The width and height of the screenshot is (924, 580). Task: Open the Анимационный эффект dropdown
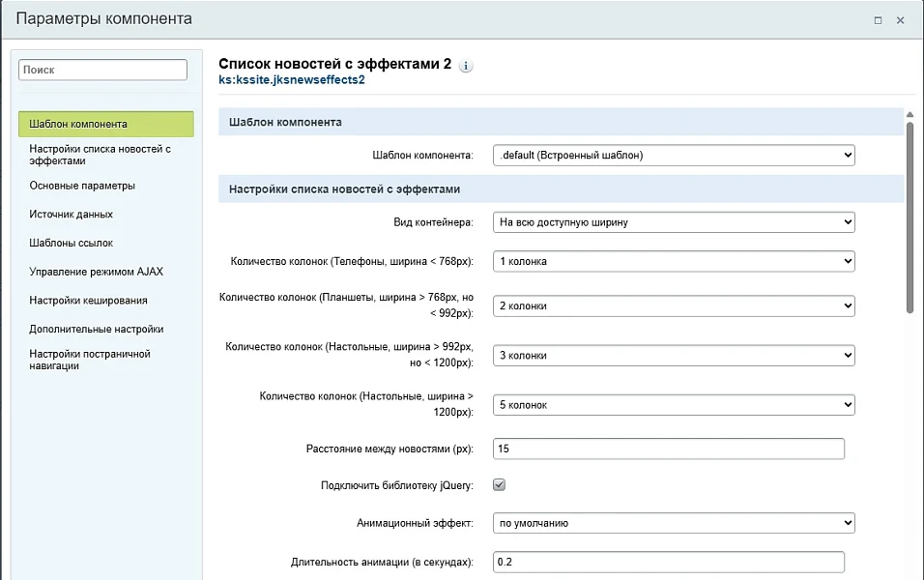674,523
